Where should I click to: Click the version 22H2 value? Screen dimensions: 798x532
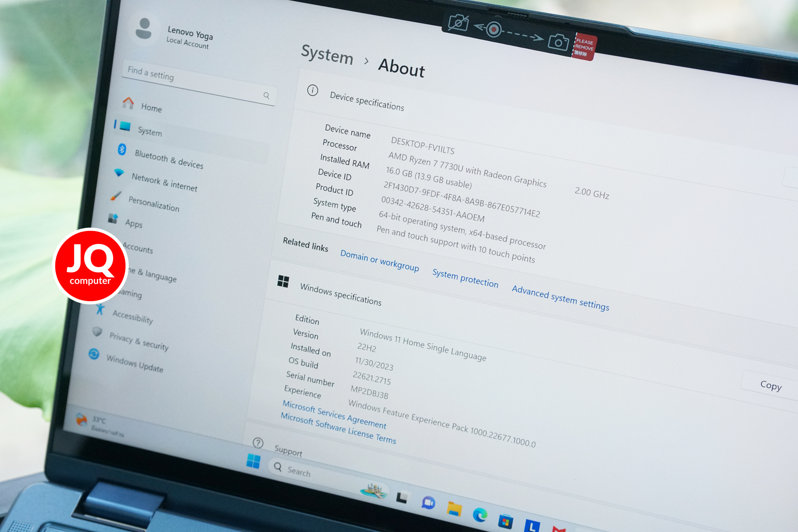tap(366, 347)
